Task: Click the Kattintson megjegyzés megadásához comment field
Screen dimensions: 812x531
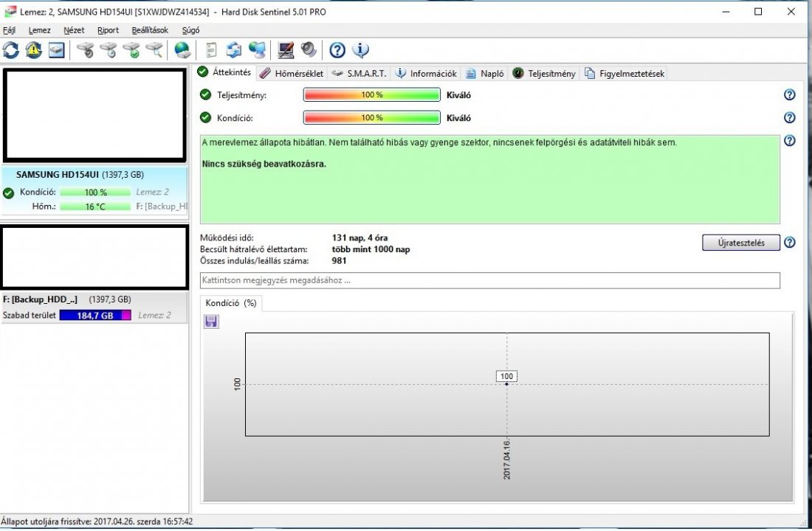Action: [490, 280]
